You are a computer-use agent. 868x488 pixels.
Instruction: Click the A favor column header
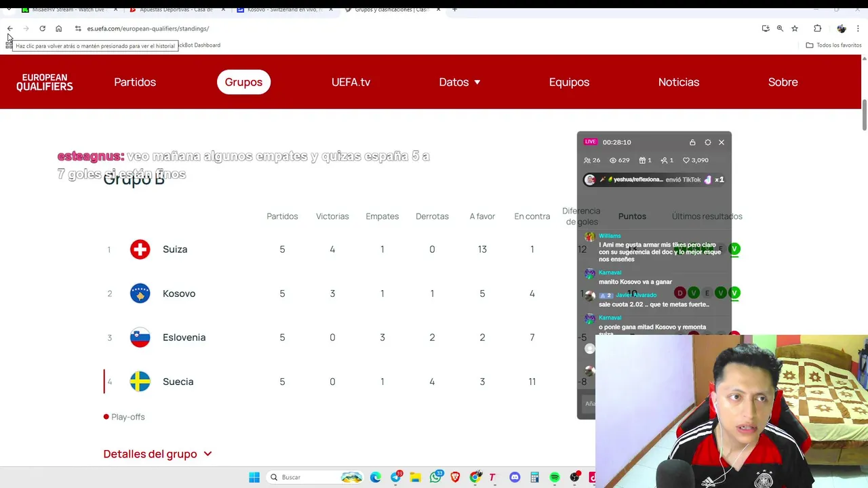pos(482,216)
